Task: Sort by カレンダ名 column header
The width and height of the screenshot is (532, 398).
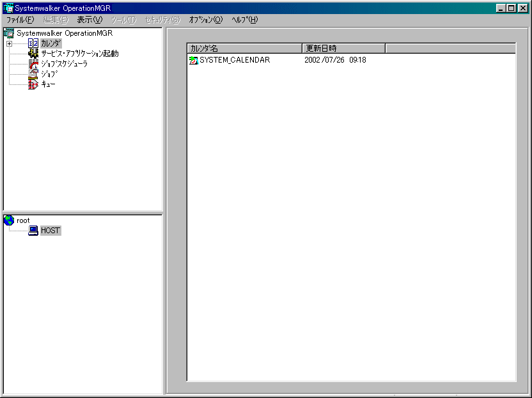Action: [244, 49]
